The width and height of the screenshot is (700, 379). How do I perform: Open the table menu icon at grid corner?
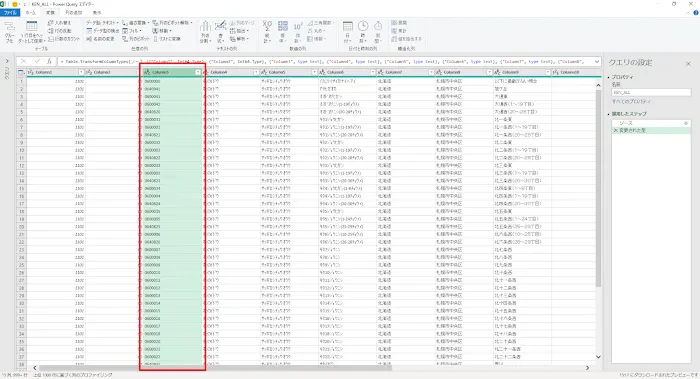click(x=21, y=72)
